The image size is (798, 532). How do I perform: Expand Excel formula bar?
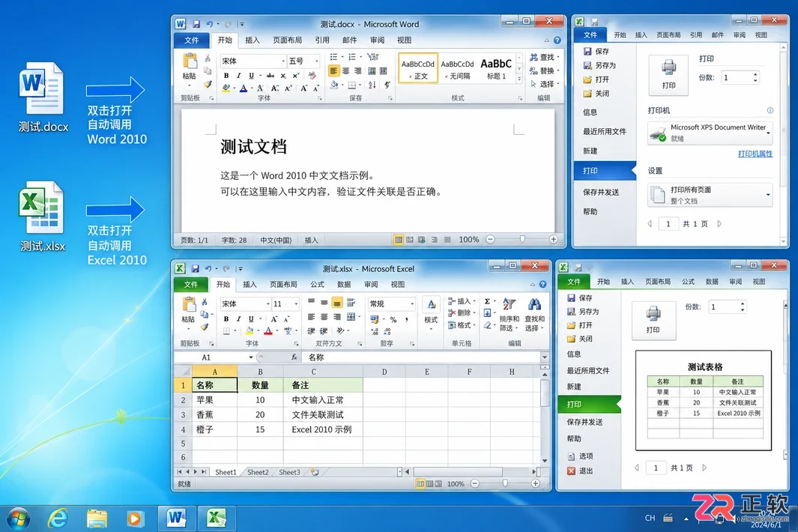coord(545,357)
